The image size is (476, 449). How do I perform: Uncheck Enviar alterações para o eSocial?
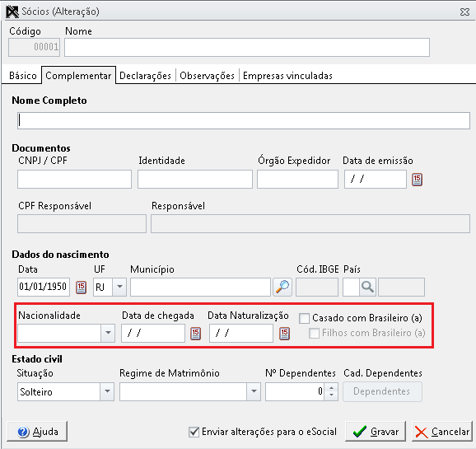point(194,432)
